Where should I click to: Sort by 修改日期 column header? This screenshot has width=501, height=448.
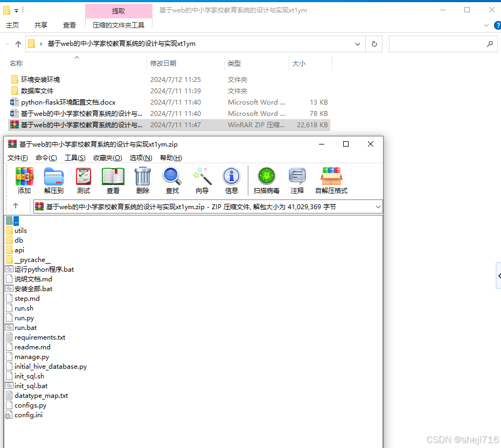coord(186,63)
